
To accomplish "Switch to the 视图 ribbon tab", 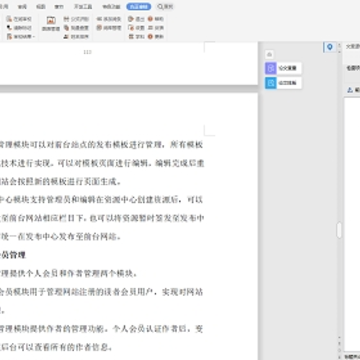I will [41, 7].
